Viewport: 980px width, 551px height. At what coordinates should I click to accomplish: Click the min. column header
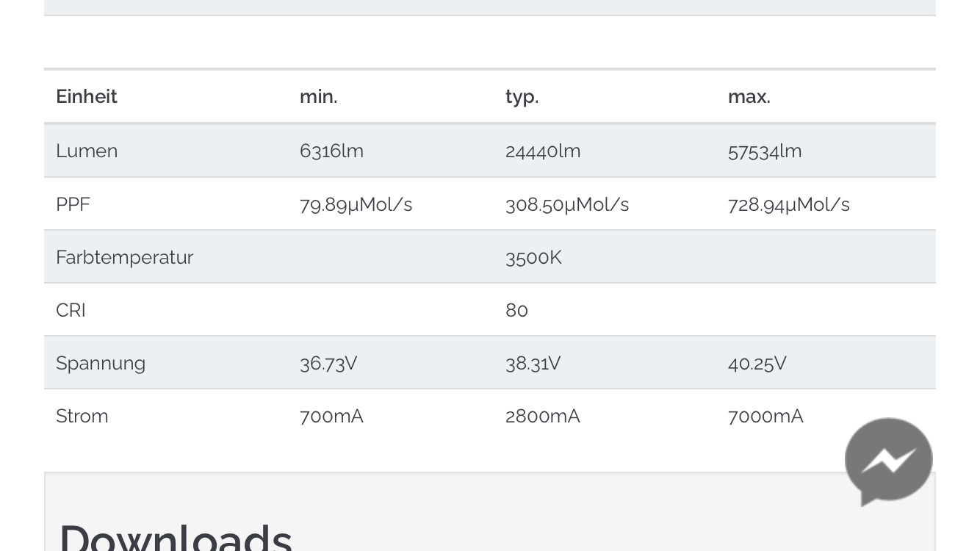pyautogui.click(x=318, y=97)
